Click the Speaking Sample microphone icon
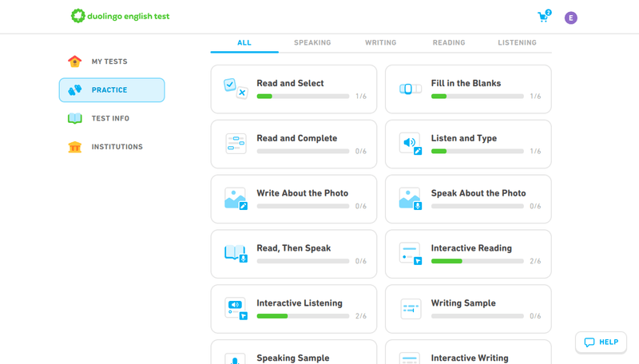The height and width of the screenshot is (364, 639). click(x=235, y=359)
